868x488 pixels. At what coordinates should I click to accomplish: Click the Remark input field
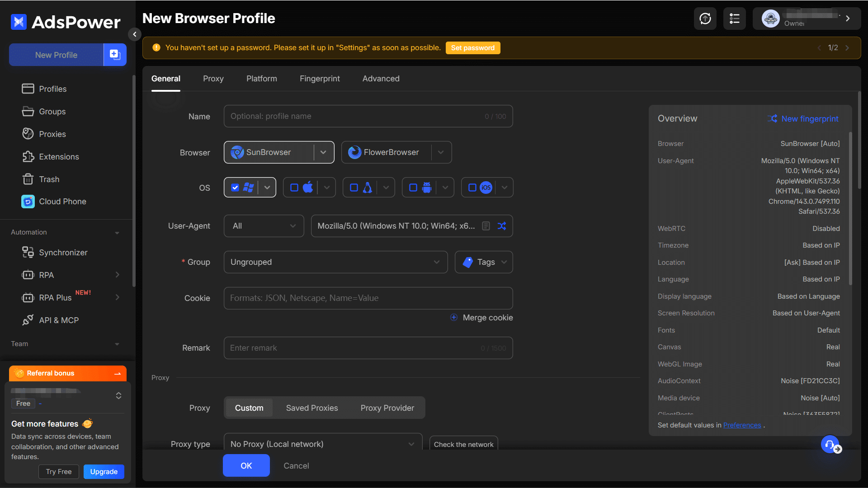click(368, 348)
